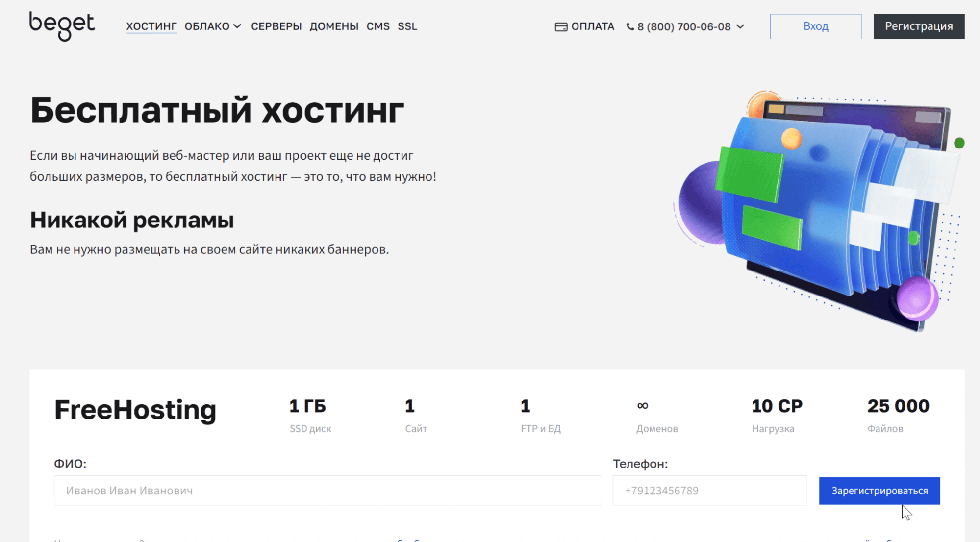This screenshot has height=542, width=980.
Task: Click the text about placing no banners
Action: pos(209,249)
